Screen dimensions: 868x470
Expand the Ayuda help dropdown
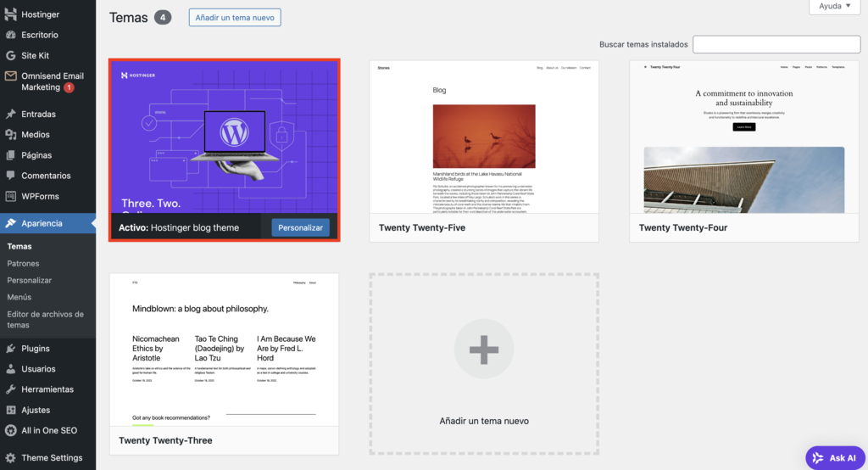pos(835,6)
